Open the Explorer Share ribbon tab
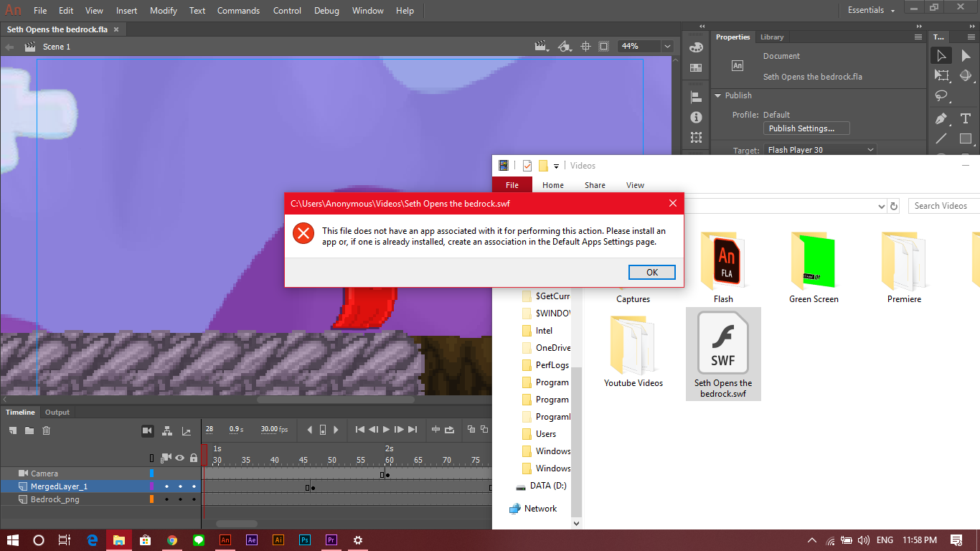980x551 pixels. pos(595,185)
